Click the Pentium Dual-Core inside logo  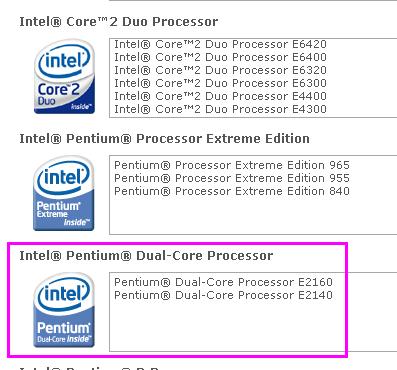63,310
